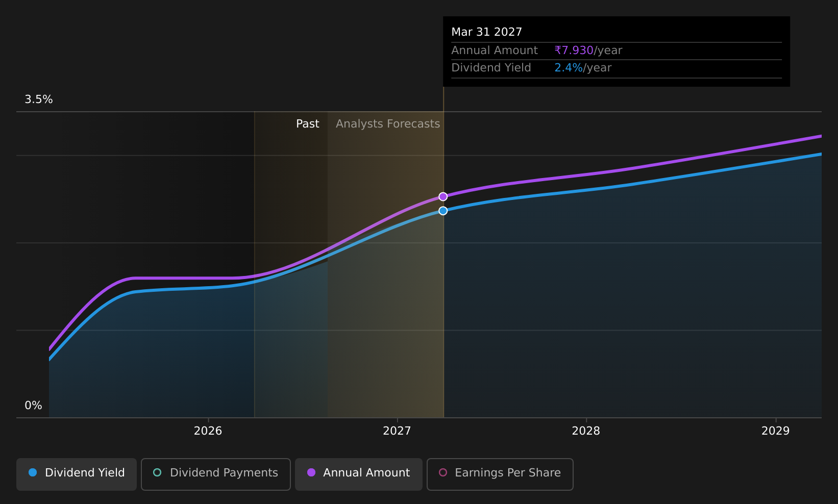Click the 2.4%/year dividend yield value

583,68
